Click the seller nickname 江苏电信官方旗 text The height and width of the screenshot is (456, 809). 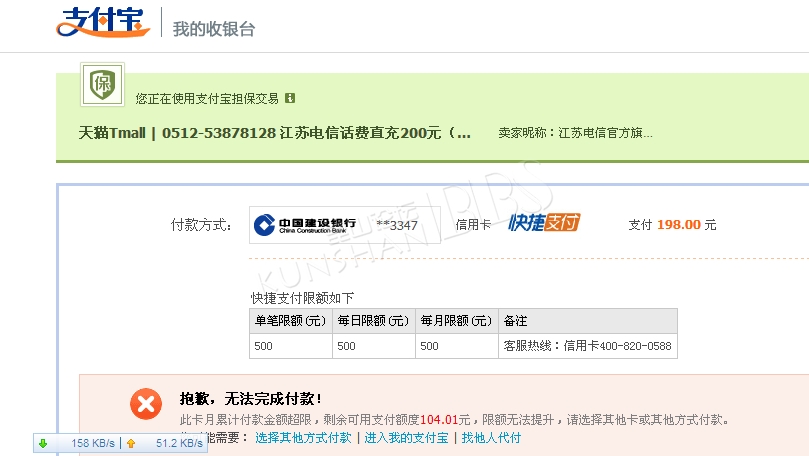coord(605,133)
